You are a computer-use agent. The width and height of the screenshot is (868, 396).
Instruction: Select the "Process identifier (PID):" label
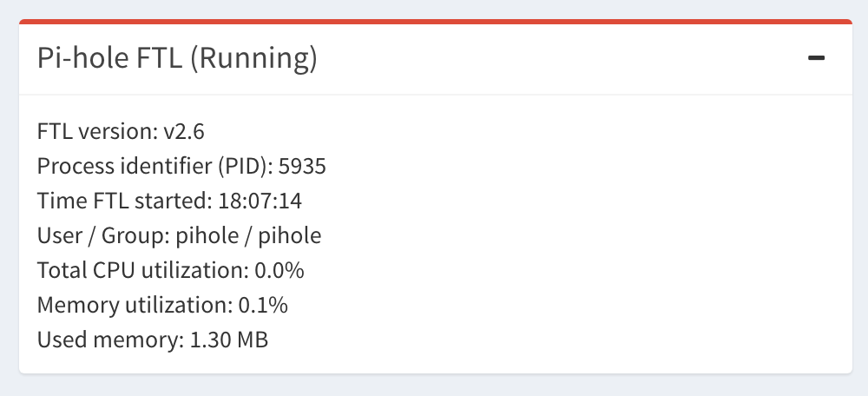151,166
